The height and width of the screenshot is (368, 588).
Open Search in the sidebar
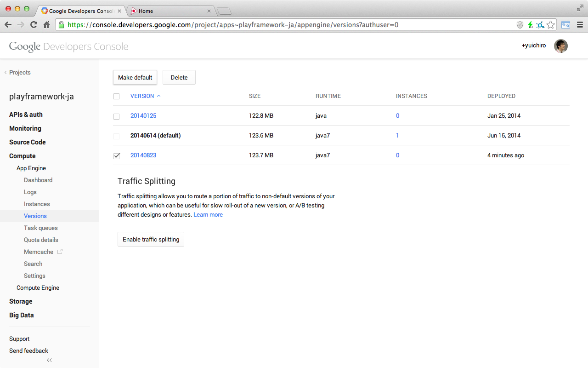click(x=33, y=264)
